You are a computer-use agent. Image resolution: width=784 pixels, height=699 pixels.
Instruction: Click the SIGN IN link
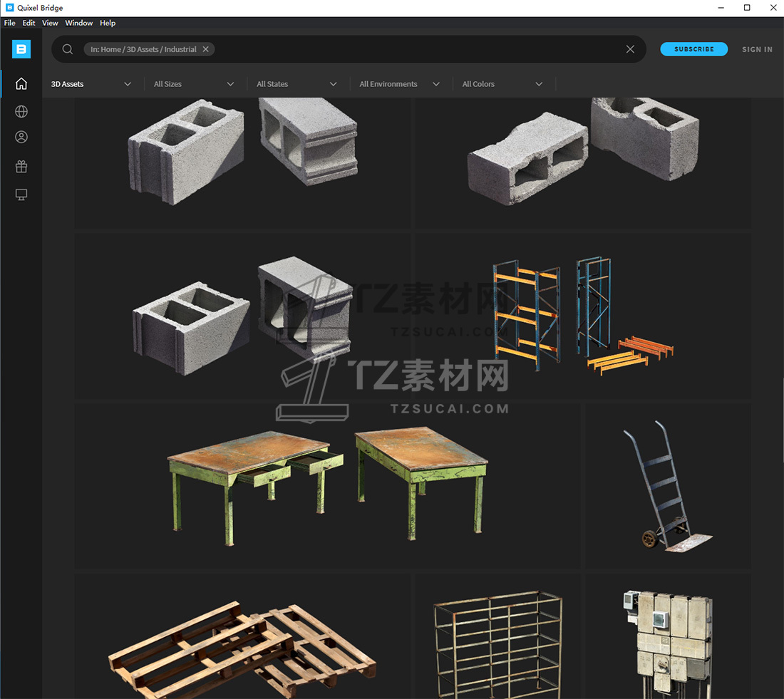click(x=757, y=49)
